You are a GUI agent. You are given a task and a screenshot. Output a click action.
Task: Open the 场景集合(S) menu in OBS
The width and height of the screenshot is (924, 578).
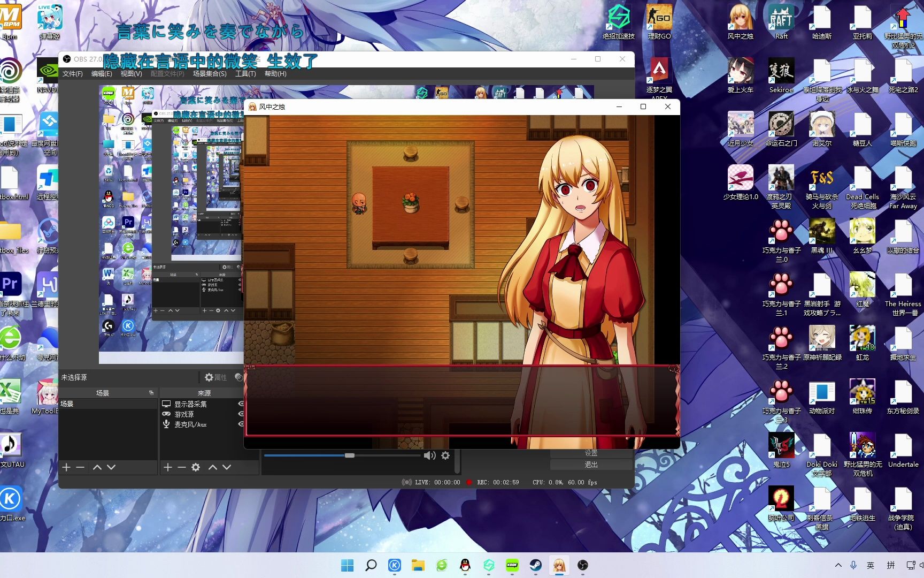click(210, 74)
